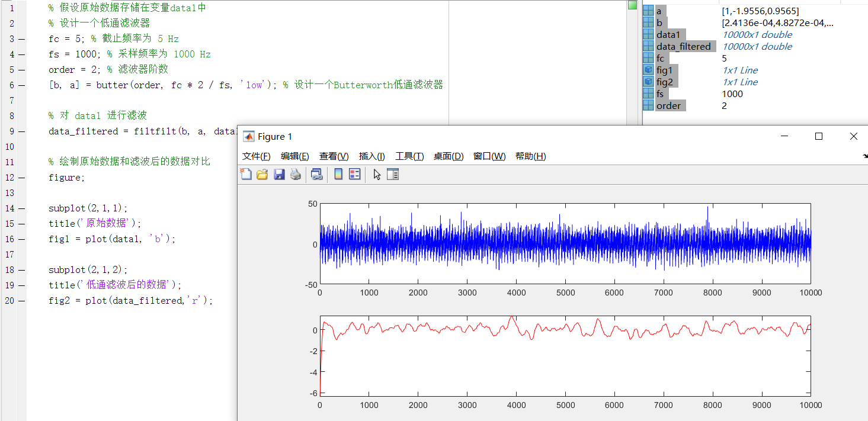Toggle breakpoint dash at line 9
Viewport: 868px width, 421px height.
[x=21, y=131]
